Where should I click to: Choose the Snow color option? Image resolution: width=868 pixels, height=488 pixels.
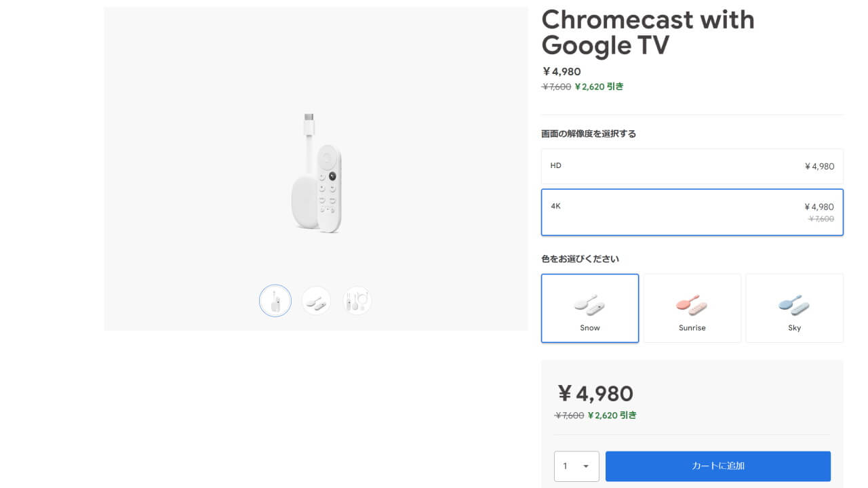click(589, 308)
